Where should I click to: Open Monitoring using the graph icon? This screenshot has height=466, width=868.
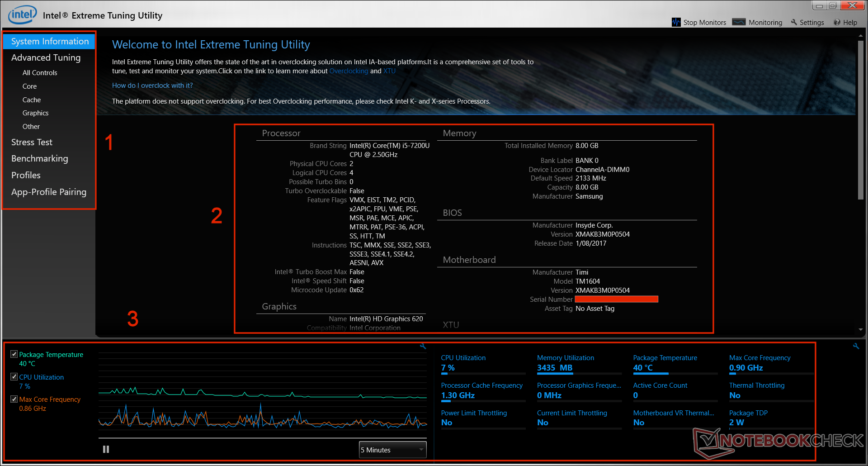[x=739, y=22]
